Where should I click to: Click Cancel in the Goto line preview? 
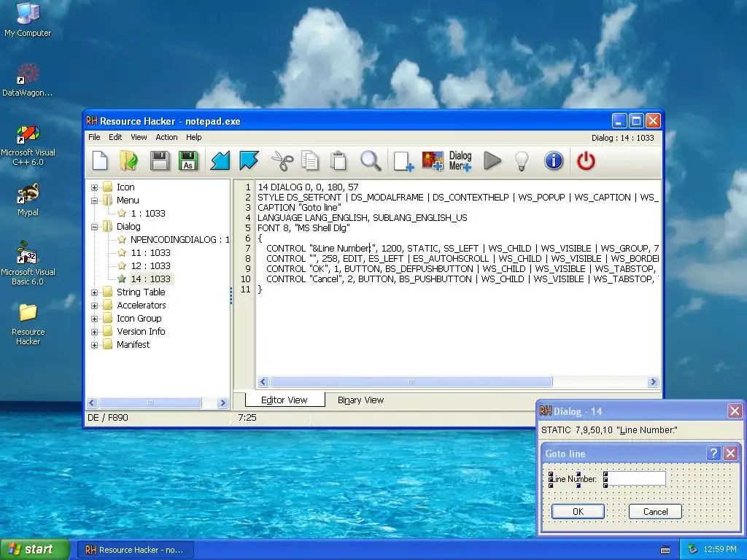pyautogui.click(x=656, y=511)
